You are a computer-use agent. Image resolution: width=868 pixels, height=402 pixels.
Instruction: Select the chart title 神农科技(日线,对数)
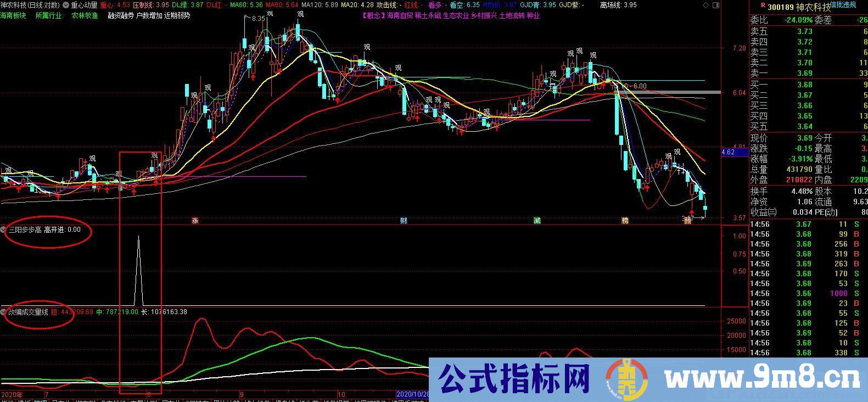[x=31, y=5]
